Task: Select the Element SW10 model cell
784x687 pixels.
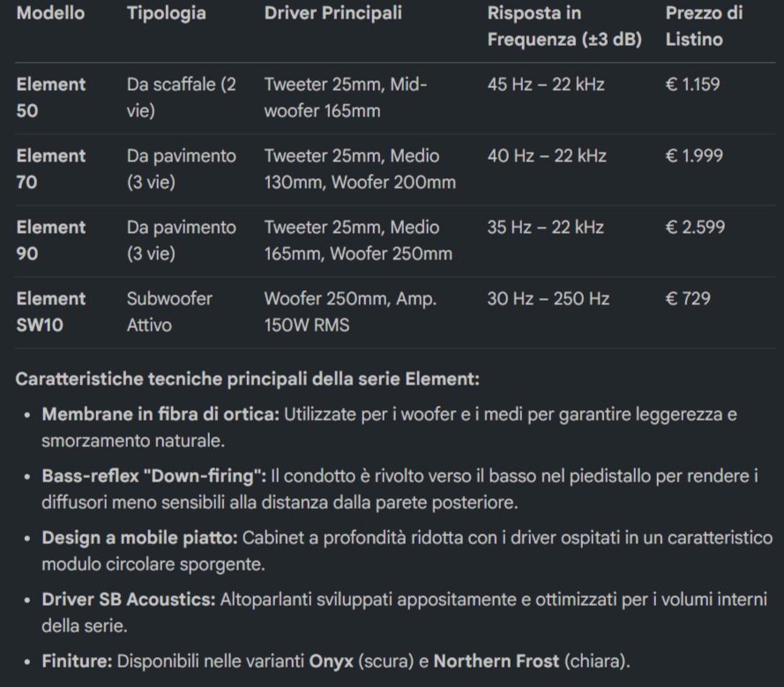Action: click(x=51, y=312)
